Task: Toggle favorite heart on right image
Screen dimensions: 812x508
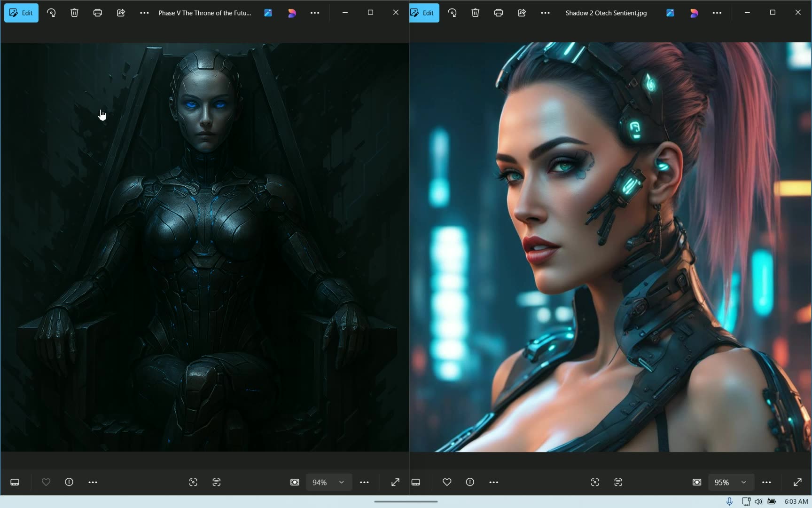Action: pyautogui.click(x=447, y=482)
